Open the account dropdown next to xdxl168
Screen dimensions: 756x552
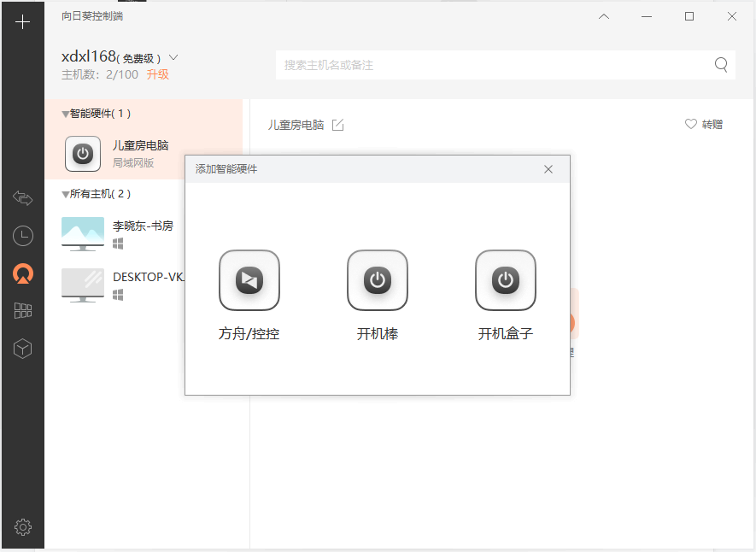(173, 57)
